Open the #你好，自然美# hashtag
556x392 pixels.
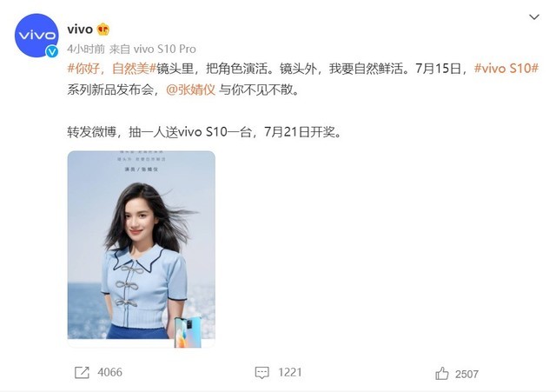(112, 69)
